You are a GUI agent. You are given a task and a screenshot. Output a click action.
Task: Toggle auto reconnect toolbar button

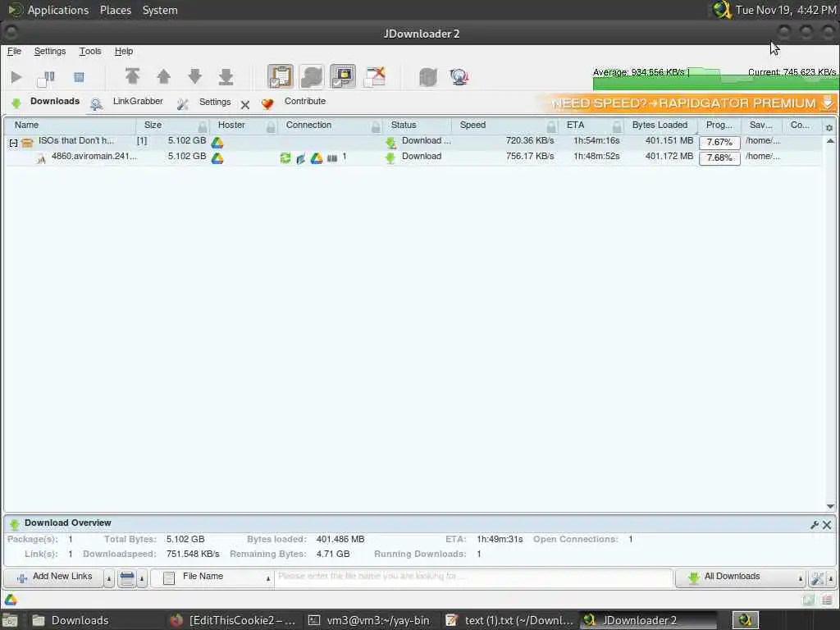[311, 76]
